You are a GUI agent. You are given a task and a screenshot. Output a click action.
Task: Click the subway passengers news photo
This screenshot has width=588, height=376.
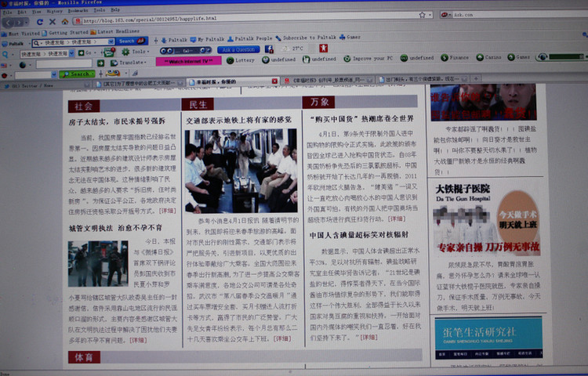point(241,170)
